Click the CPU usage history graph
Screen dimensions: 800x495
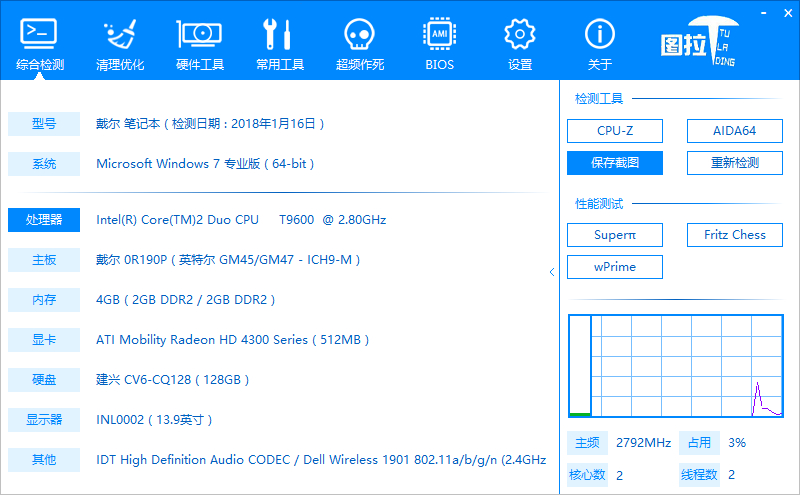tap(687, 366)
